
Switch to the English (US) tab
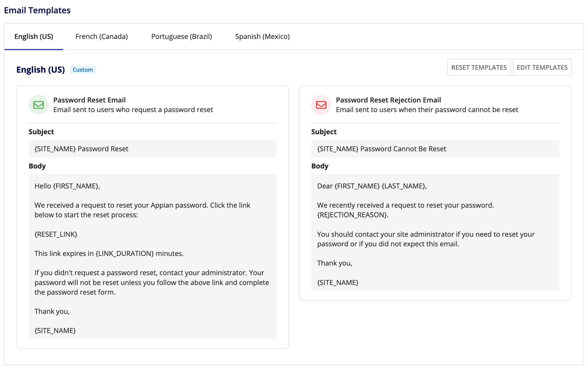(x=34, y=36)
